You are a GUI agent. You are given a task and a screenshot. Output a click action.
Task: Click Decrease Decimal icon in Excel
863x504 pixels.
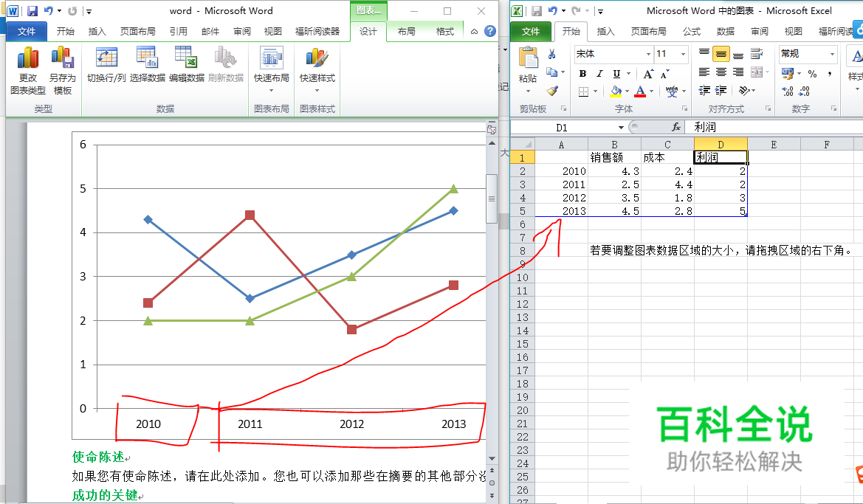click(x=805, y=92)
